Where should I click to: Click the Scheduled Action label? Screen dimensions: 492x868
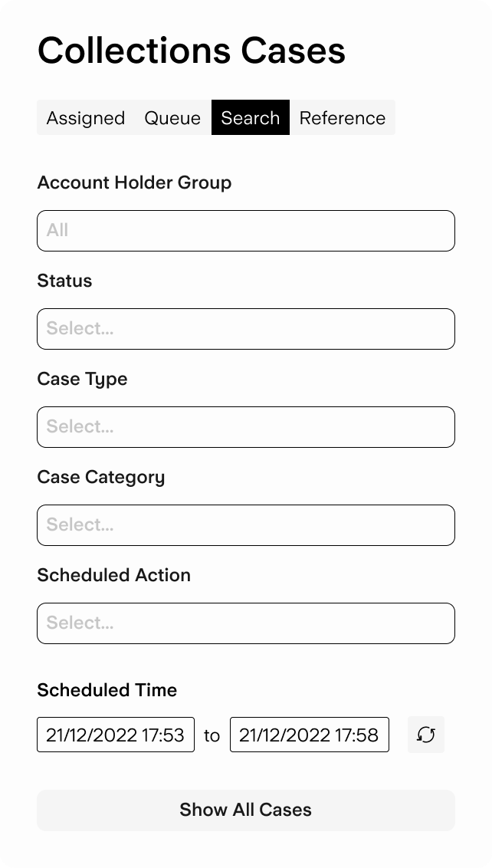coord(113,575)
